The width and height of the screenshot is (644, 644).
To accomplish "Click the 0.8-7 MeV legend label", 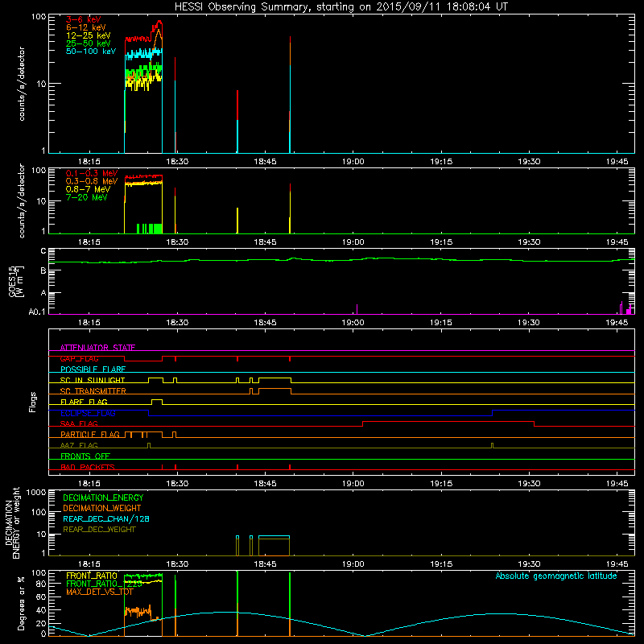I will click(88, 189).
